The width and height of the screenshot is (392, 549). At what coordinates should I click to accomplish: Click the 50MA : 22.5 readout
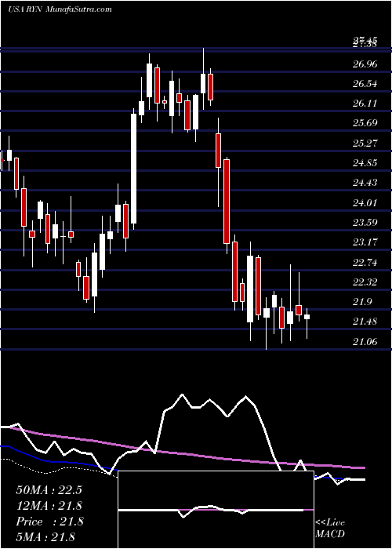point(49,490)
